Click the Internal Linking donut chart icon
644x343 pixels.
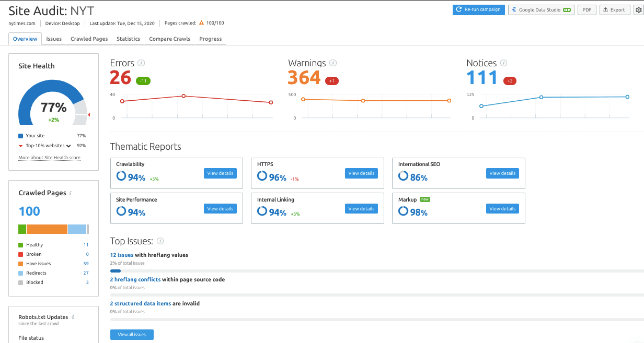click(x=262, y=211)
